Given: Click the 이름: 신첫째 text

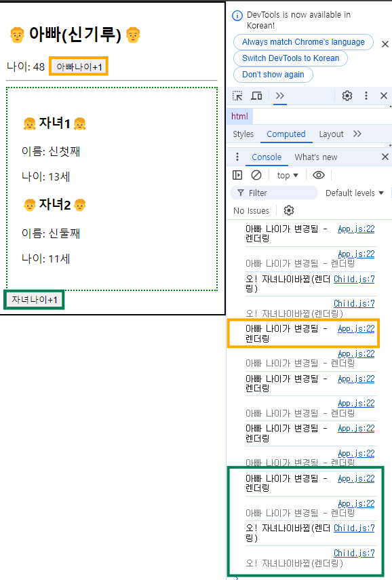Looking at the screenshot, I should (x=51, y=151).
